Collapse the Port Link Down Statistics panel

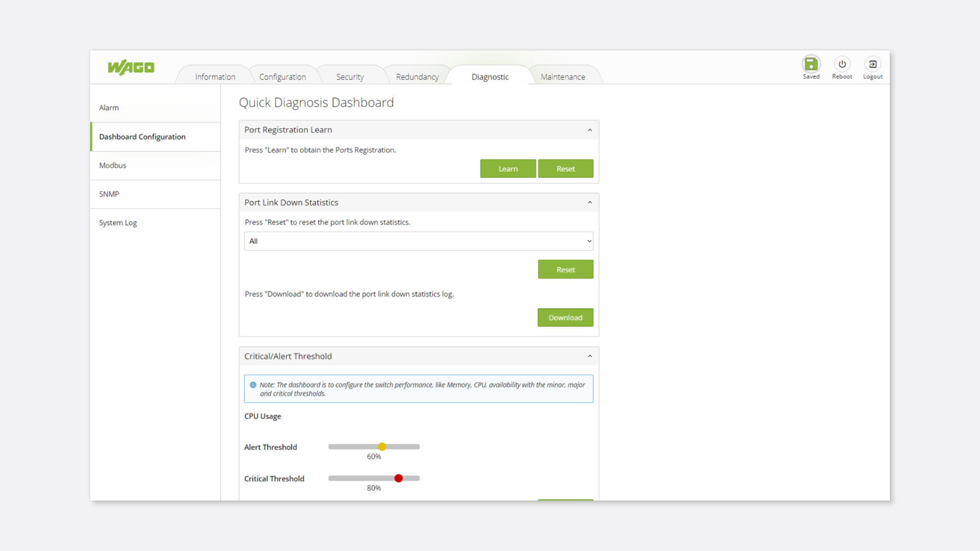[x=589, y=203]
